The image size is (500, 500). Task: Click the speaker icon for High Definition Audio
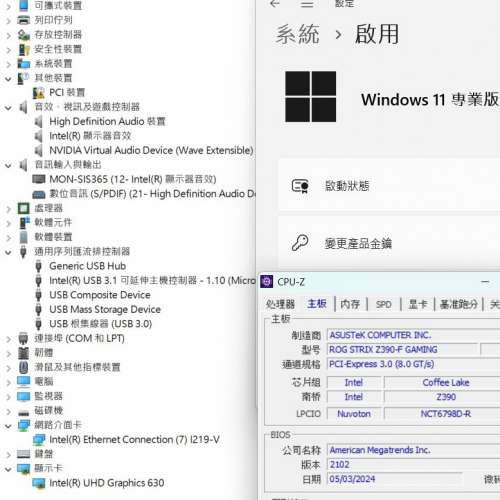tap(39, 121)
